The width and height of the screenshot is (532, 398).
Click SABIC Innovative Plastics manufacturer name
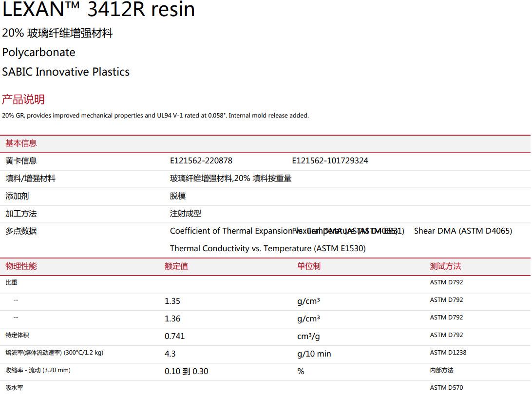point(66,72)
